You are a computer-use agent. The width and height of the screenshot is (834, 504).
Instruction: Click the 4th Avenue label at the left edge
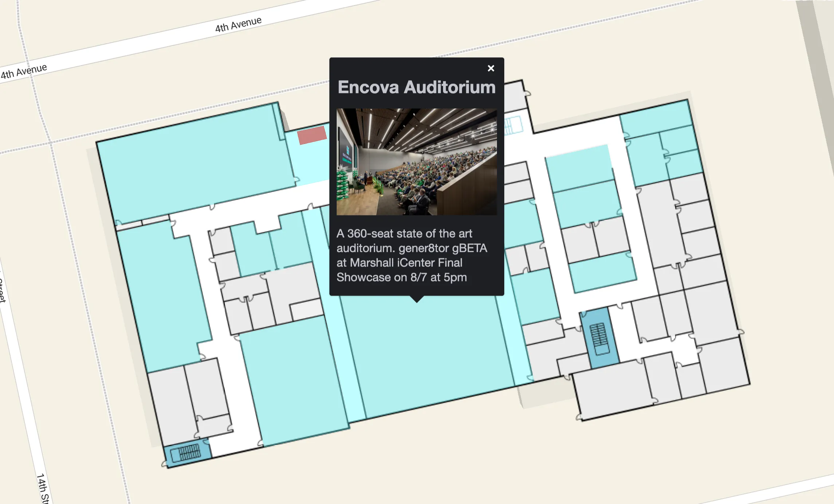(24, 71)
